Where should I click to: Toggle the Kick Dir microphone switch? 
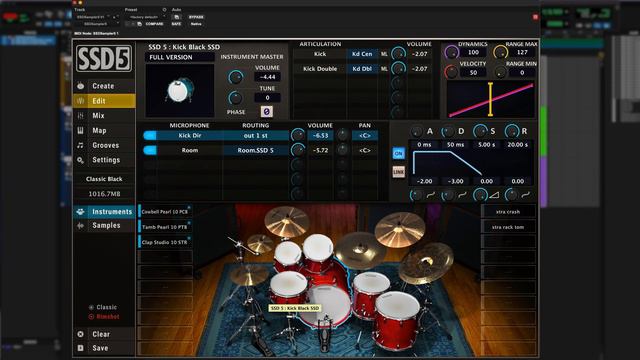click(x=150, y=136)
